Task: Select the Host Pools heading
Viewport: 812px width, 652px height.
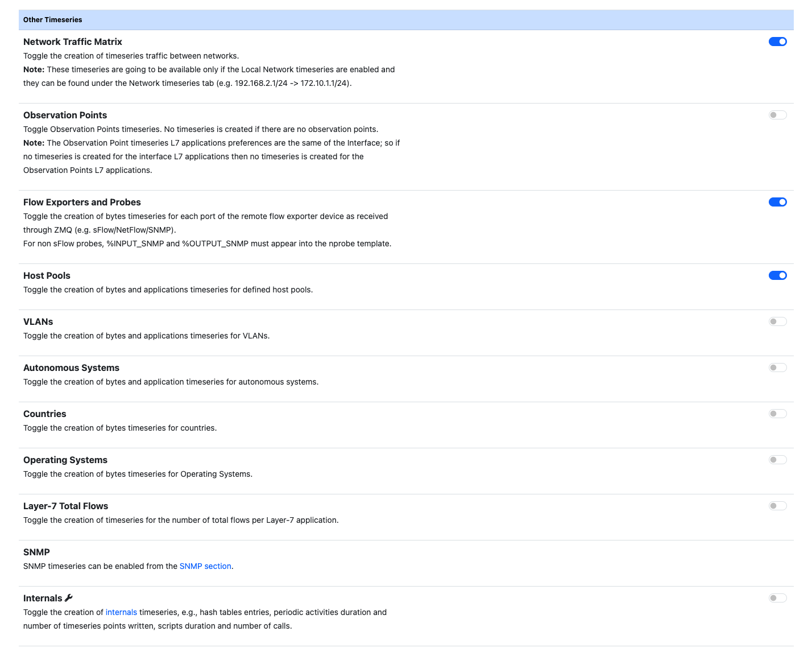Action: tap(47, 276)
